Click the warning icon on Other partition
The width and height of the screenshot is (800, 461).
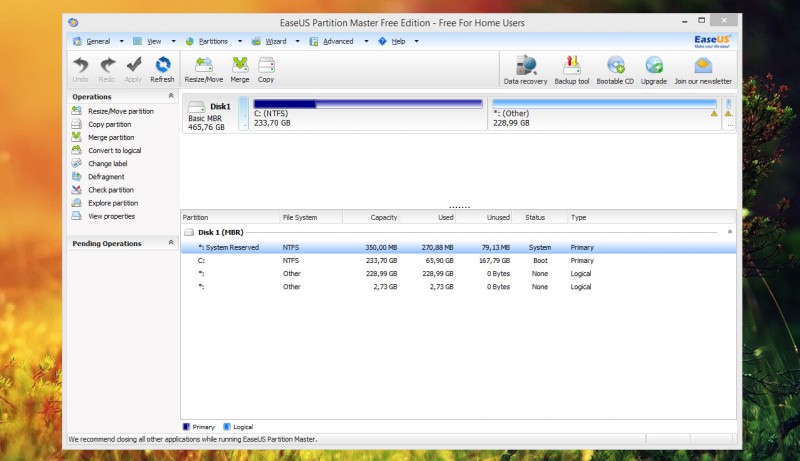714,114
